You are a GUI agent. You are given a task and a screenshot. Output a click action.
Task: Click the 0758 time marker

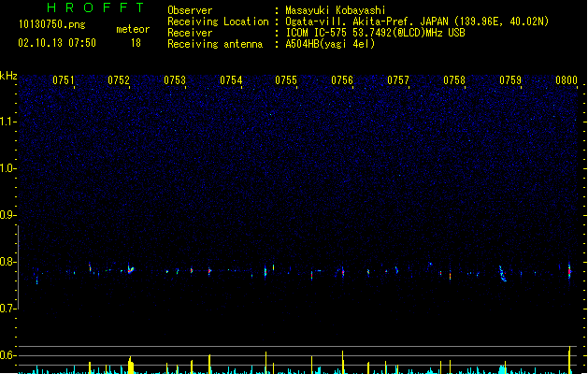454,80
